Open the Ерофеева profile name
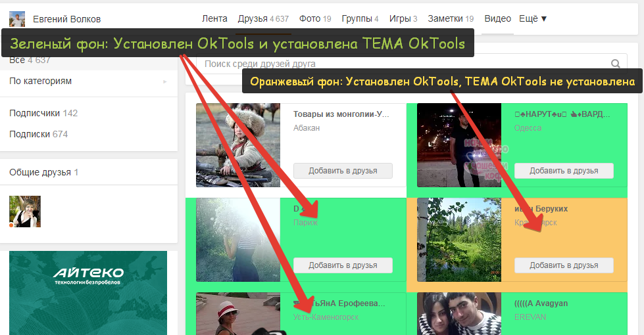 pos(339,303)
